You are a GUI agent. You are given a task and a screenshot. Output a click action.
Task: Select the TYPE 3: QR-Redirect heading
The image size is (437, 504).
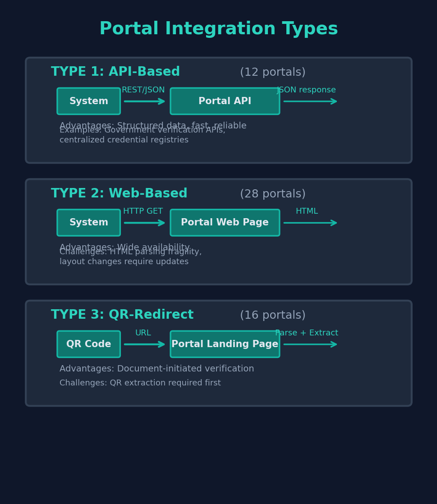pos(122,315)
